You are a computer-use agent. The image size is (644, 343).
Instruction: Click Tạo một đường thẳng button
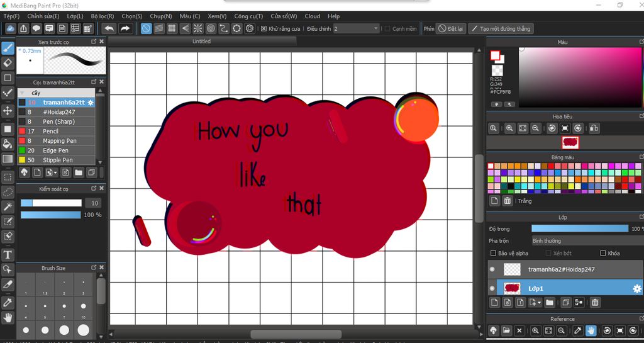tap(501, 29)
